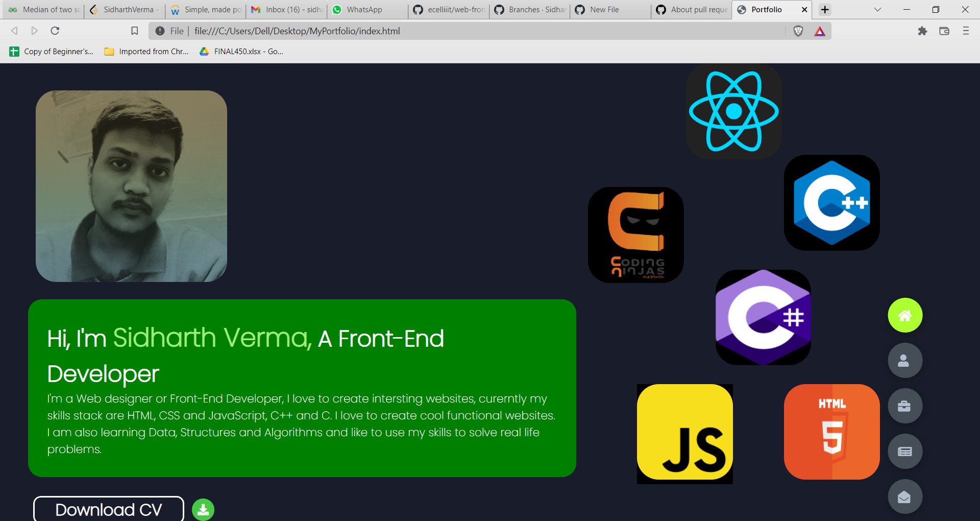
Task: Click the Download CV button
Action: pos(109,509)
